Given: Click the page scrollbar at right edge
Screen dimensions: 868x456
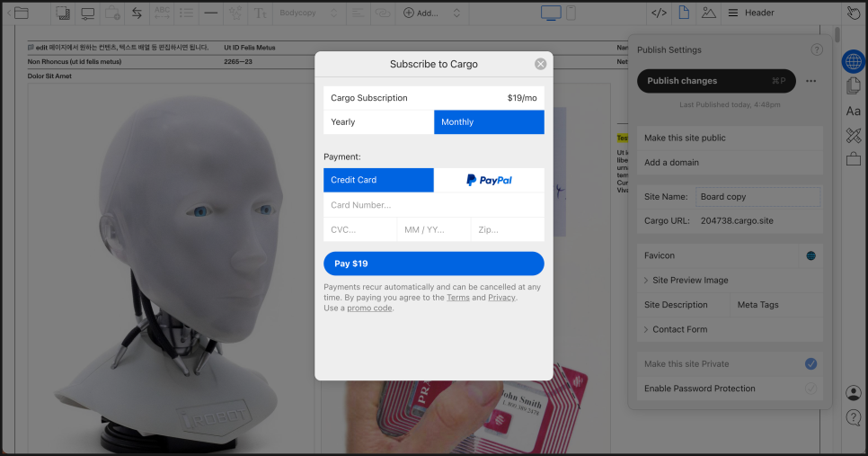Looking at the screenshot, I should point(837,34).
